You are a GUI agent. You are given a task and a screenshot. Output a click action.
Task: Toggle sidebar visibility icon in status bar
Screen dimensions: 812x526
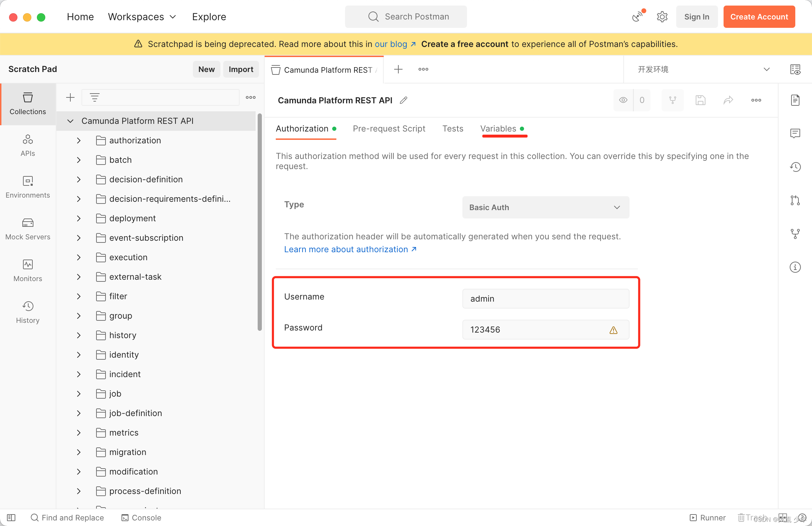point(11,518)
